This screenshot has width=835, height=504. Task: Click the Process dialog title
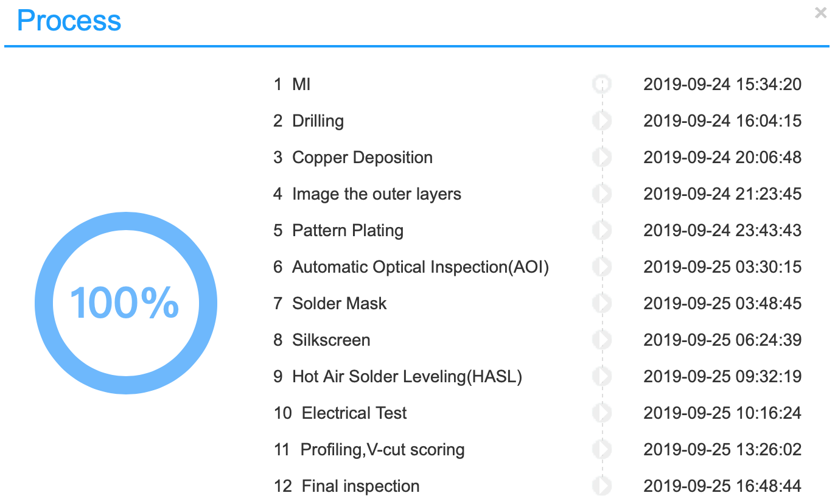(x=69, y=21)
